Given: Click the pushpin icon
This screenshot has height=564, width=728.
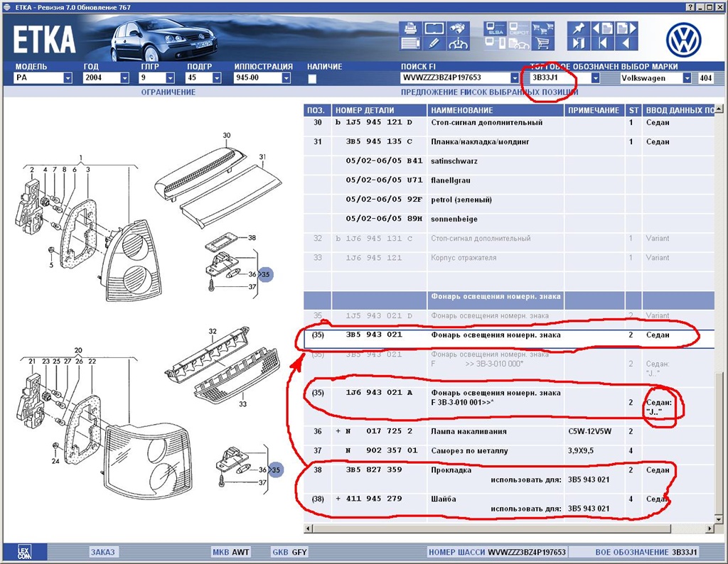Looking at the screenshot, I should (x=579, y=28).
